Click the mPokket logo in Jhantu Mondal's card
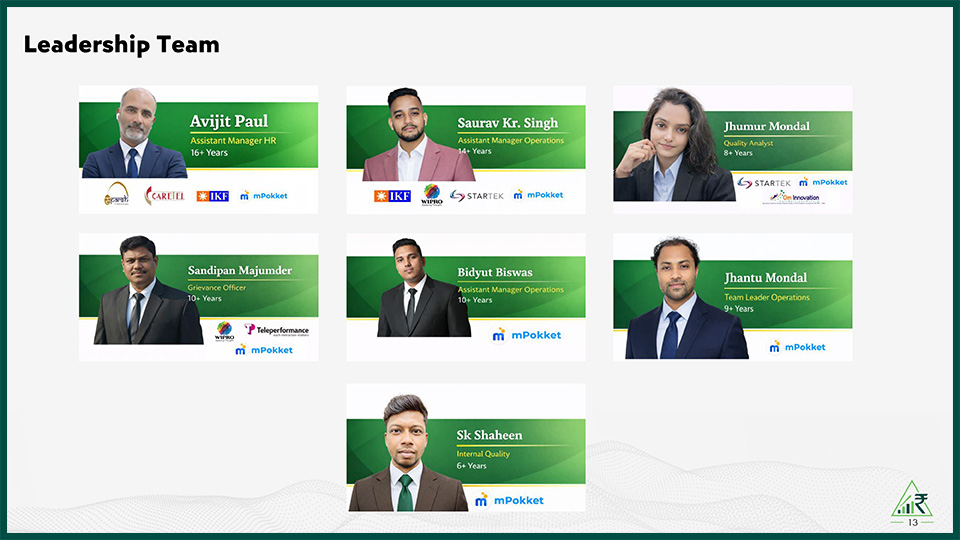This screenshot has height=540, width=960. [797, 347]
